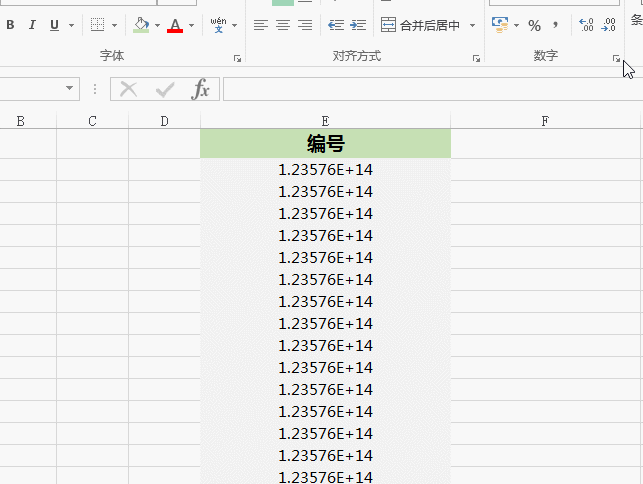Select column C header
The height and width of the screenshot is (484, 643).
coord(93,121)
